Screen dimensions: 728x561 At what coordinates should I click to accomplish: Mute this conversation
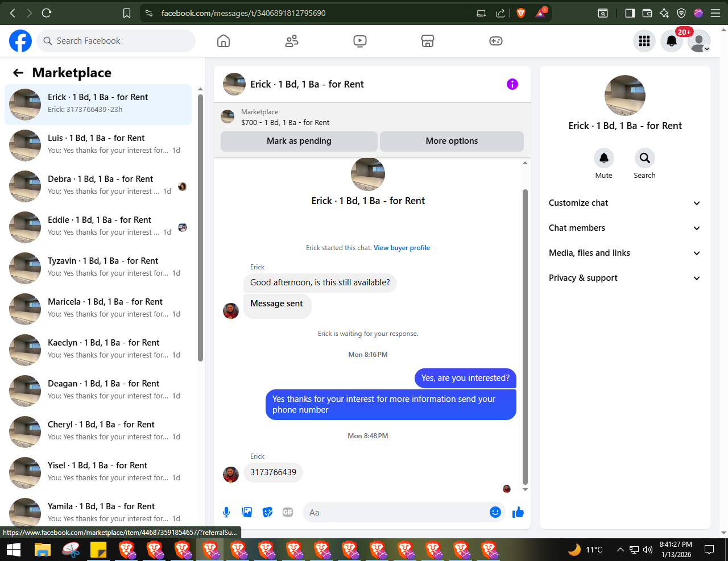604,158
